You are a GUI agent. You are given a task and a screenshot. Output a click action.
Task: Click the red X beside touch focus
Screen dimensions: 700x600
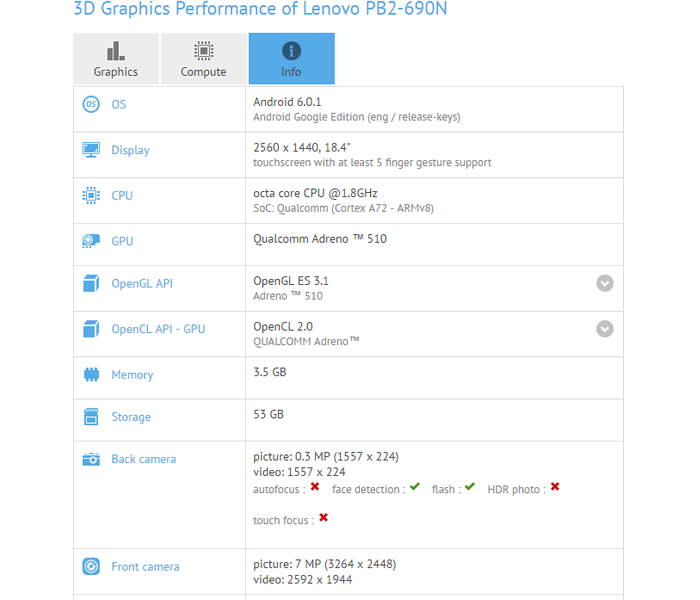click(x=324, y=517)
